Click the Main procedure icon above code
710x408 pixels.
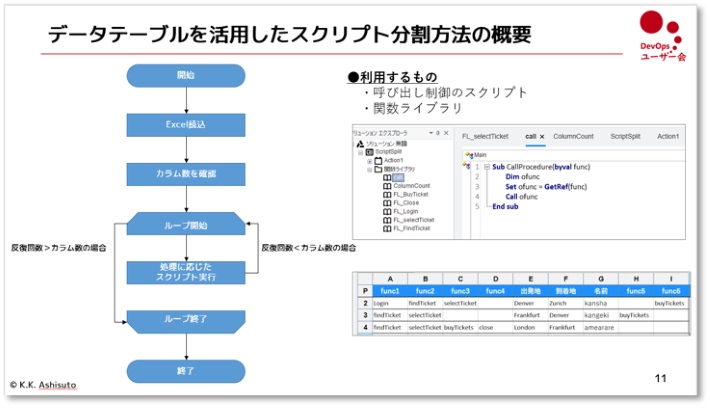[469, 155]
